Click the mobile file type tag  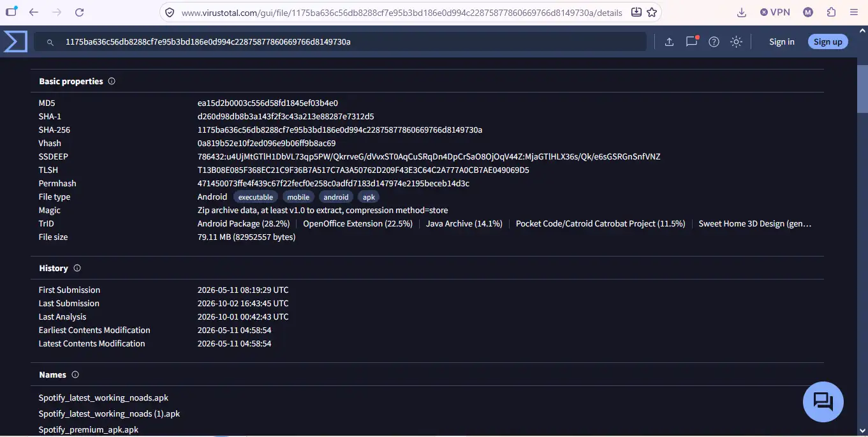pos(298,197)
